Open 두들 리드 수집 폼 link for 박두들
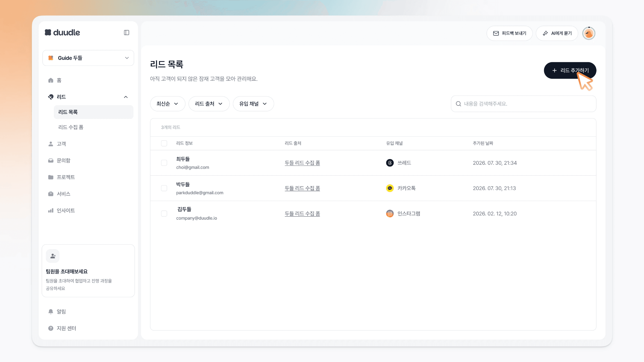The width and height of the screenshot is (644, 362). pos(302,188)
